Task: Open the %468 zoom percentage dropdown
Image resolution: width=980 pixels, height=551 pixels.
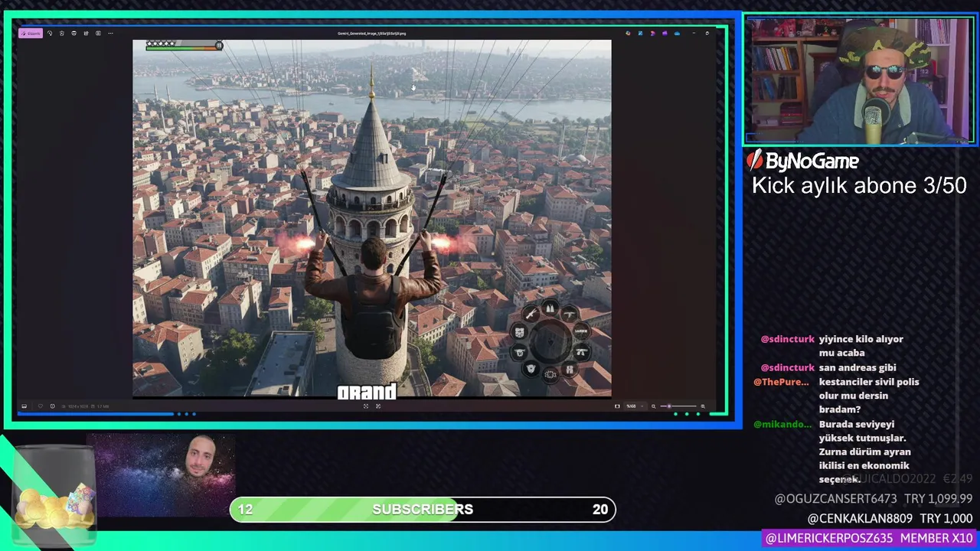Action: [x=635, y=406]
